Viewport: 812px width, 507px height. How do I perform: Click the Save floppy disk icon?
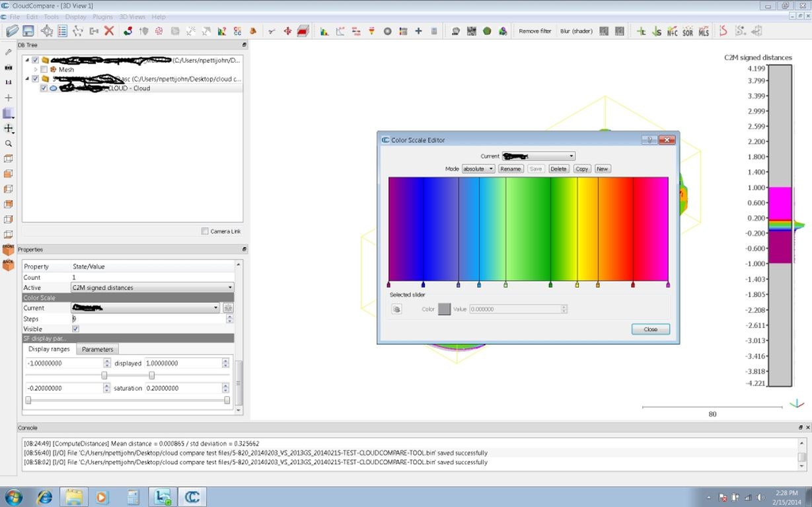[28, 31]
